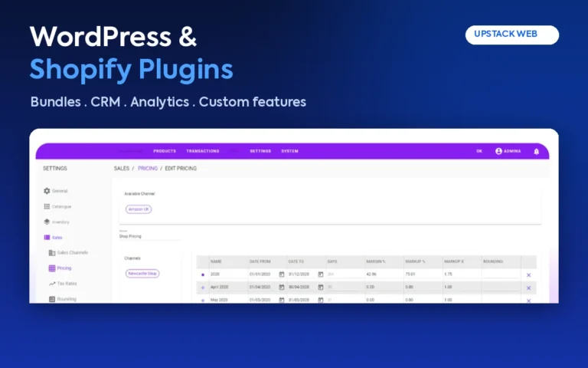Select the radio button for May 2020
The image size is (588, 368).
[203, 301]
